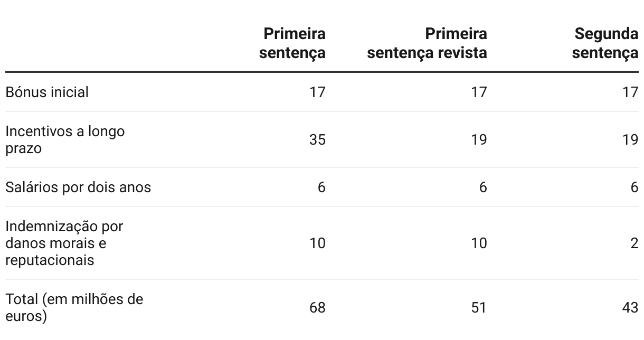Click Primeira sentença value 17 in Bónus row
644x340 pixels.
(x=318, y=92)
